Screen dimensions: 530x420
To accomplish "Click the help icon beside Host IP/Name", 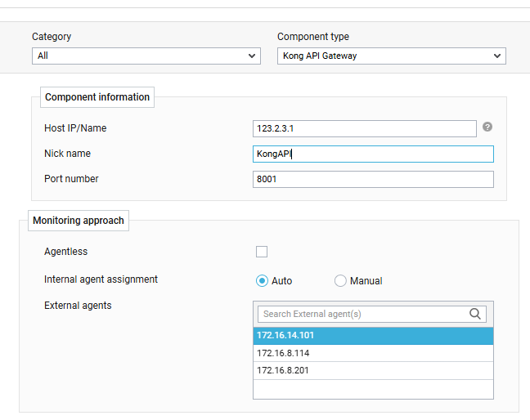I will (x=487, y=127).
